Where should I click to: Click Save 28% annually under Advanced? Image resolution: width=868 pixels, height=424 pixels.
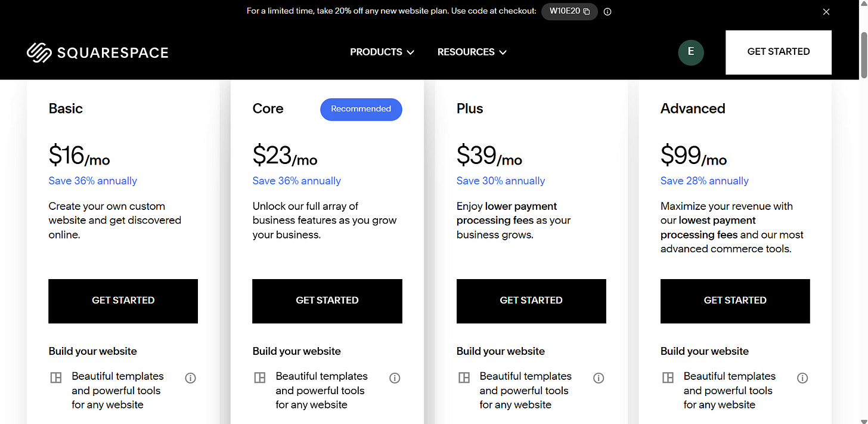click(705, 181)
